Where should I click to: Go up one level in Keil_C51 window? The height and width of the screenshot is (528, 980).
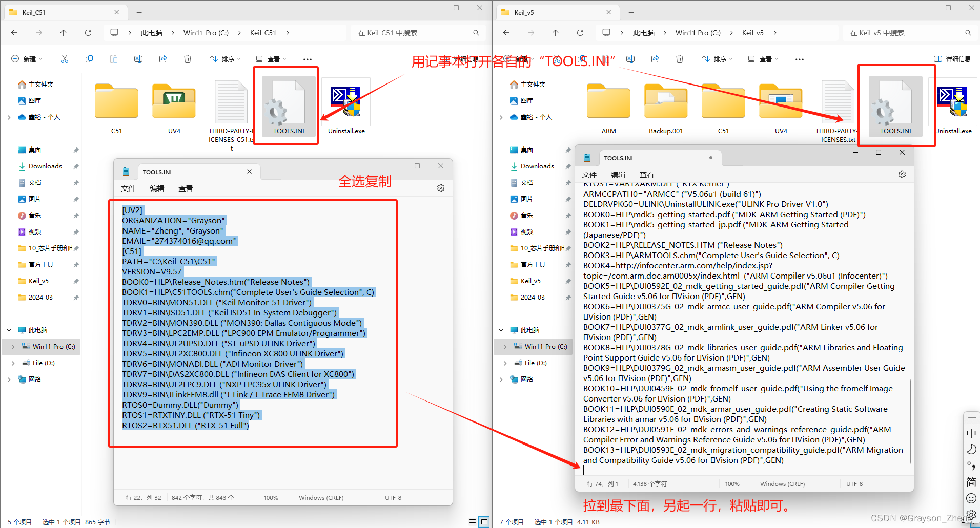click(x=64, y=33)
